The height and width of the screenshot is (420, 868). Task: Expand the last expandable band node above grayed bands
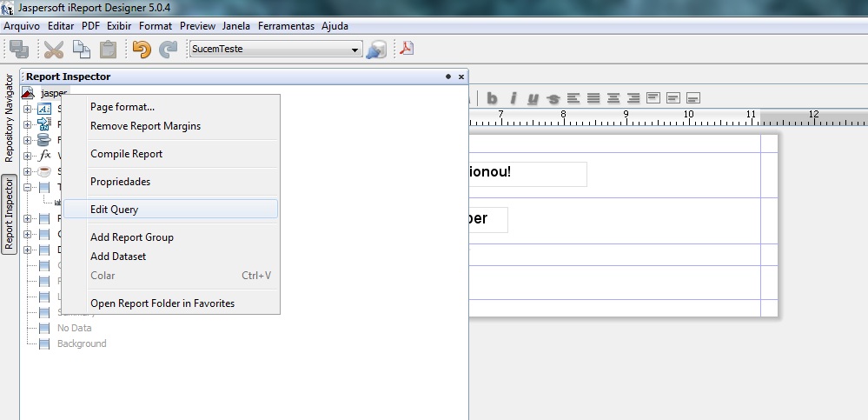point(27,250)
